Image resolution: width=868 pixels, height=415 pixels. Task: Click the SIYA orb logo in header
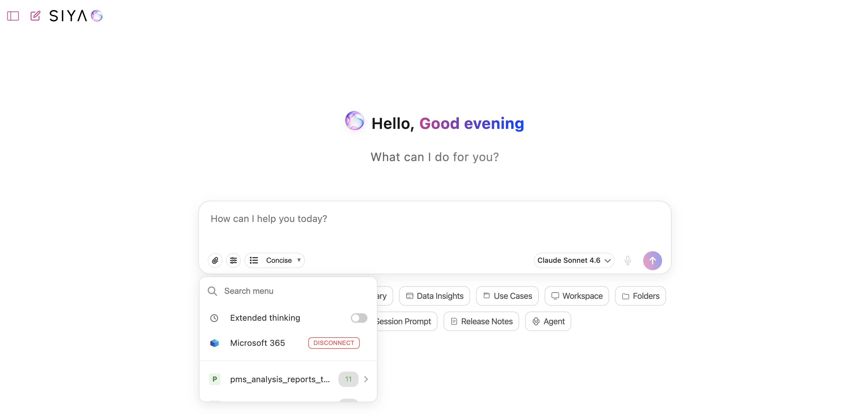pos(97,15)
